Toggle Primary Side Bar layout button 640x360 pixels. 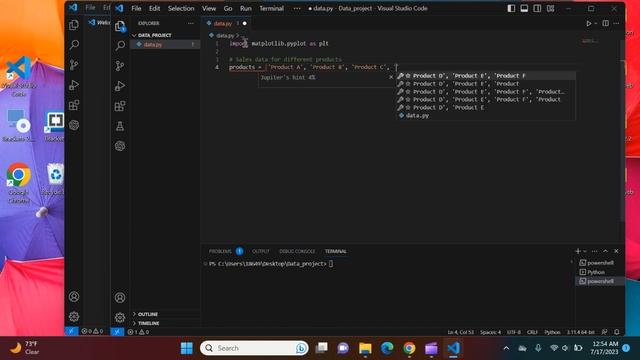click(x=511, y=8)
